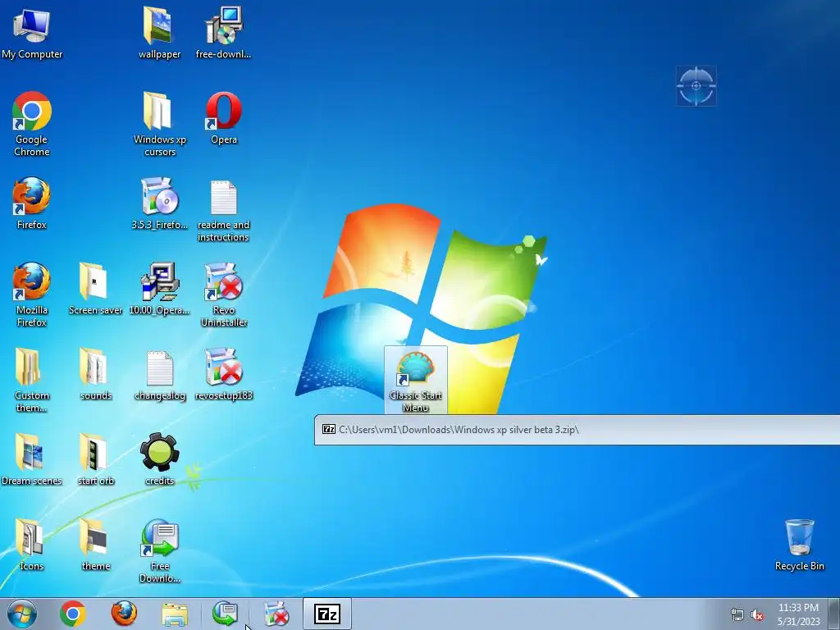Select the Custom them... folder

32,381
